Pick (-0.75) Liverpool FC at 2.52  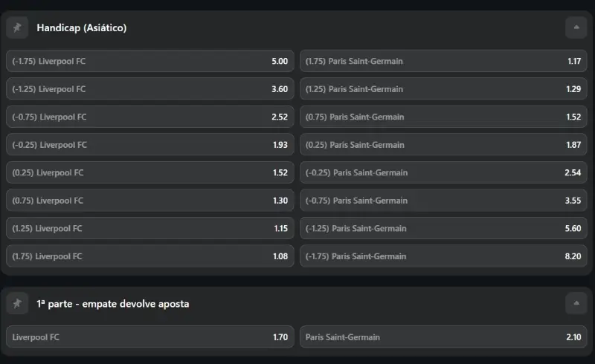150,117
